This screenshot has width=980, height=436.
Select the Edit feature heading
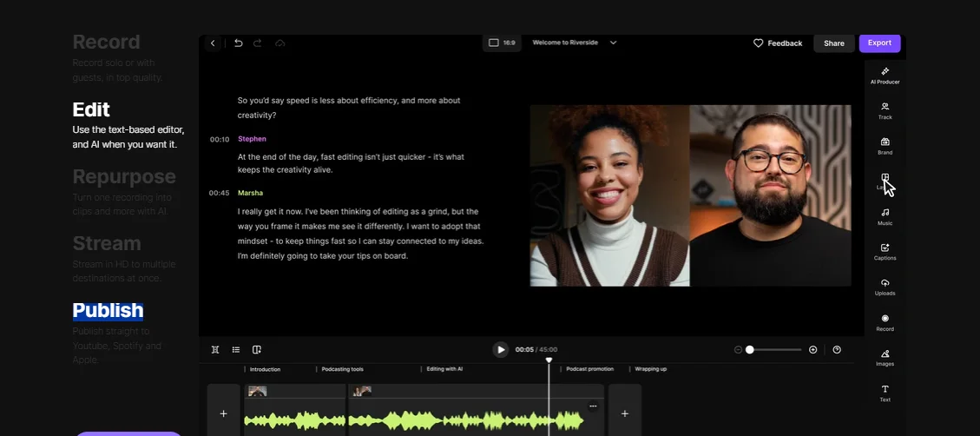tap(91, 109)
